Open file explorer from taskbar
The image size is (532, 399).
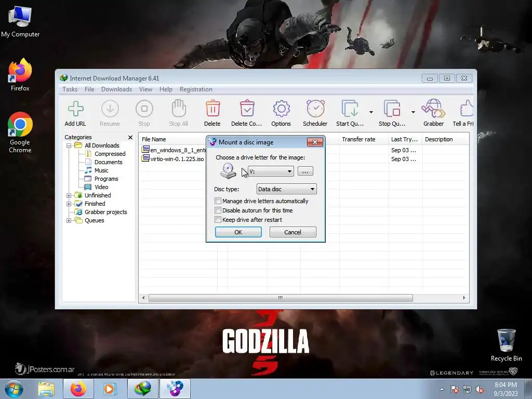(46, 389)
